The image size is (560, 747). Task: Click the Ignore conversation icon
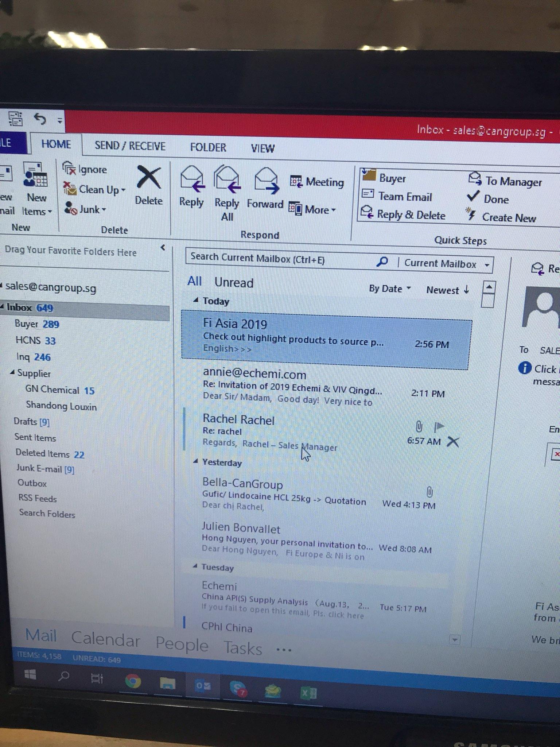69,169
